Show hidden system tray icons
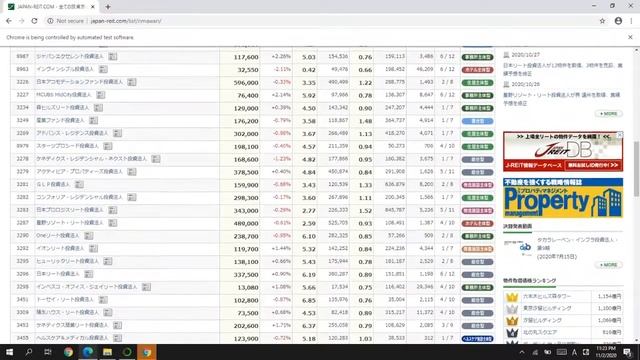 522,352
